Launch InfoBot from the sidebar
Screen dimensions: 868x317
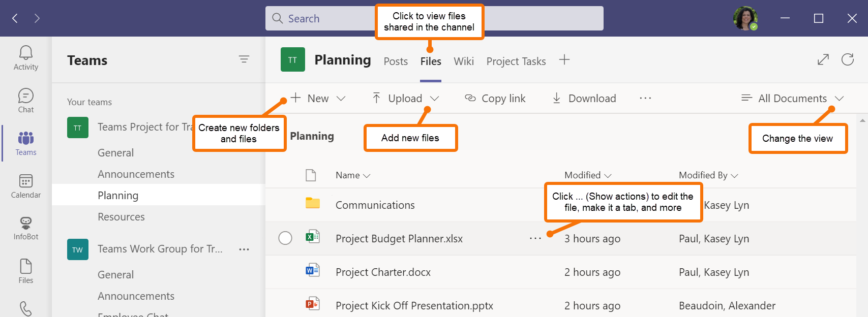tap(26, 228)
